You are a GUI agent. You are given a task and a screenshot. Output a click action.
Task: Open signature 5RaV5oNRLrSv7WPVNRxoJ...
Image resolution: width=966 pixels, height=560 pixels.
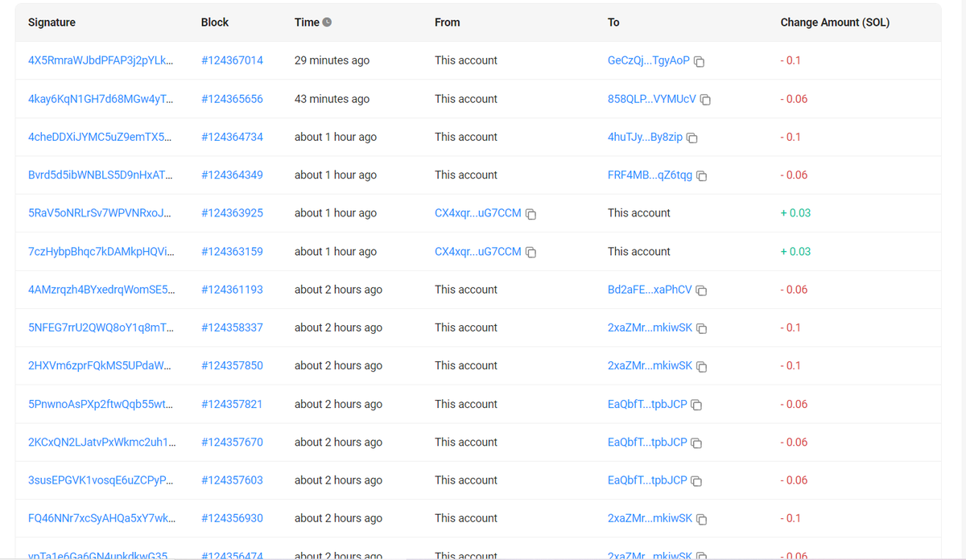(x=100, y=213)
